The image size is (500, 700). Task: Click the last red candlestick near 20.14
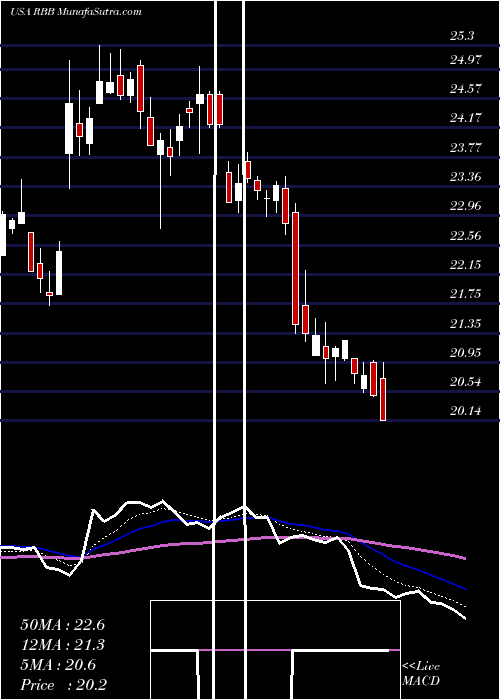(x=383, y=399)
